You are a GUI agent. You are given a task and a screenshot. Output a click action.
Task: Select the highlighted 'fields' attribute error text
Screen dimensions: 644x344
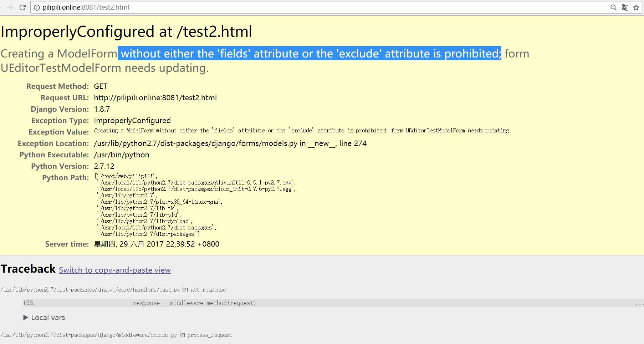(310, 54)
